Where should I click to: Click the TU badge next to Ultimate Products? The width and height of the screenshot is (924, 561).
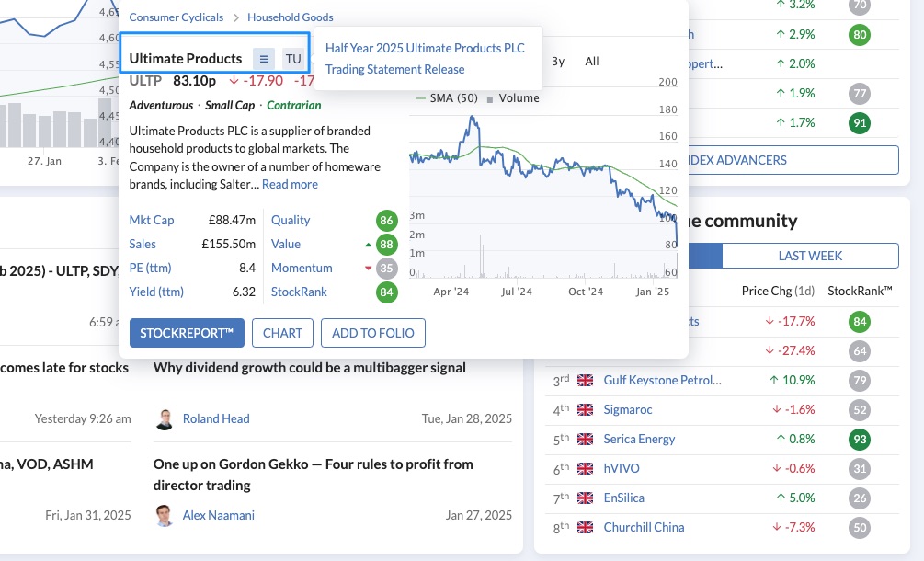(x=293, y=59)
